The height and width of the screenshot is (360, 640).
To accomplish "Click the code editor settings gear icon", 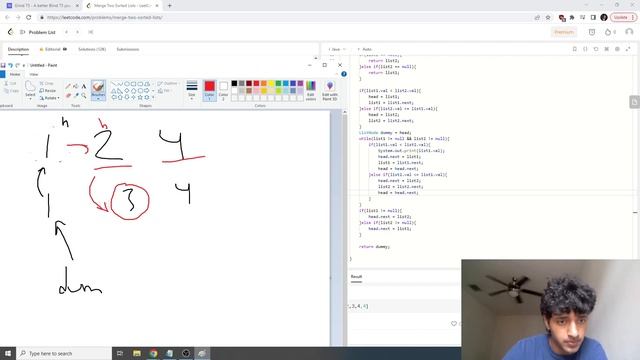I will pyautogui.click(x=617, y=49).
